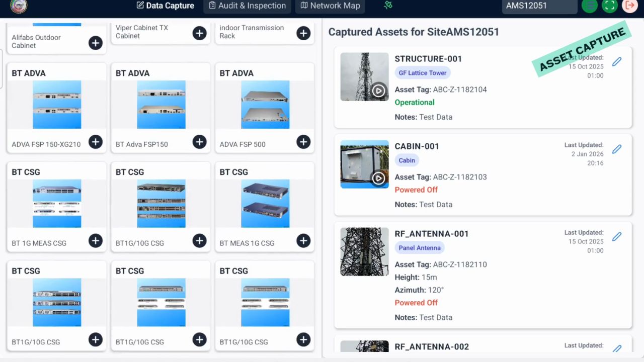Select asset tag ABC-Z-1182110
This screenshot has width=644, height=362.
coord(460,264)
